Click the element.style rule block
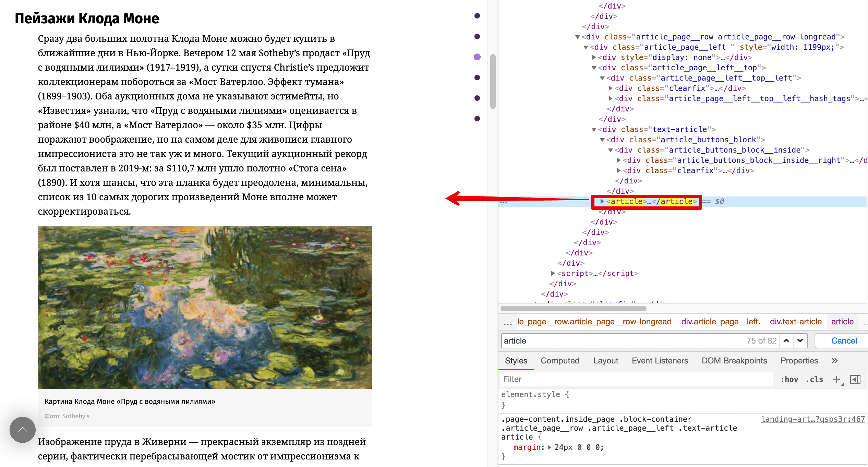This screenshot has height=467, width=868. click(683, 400)
